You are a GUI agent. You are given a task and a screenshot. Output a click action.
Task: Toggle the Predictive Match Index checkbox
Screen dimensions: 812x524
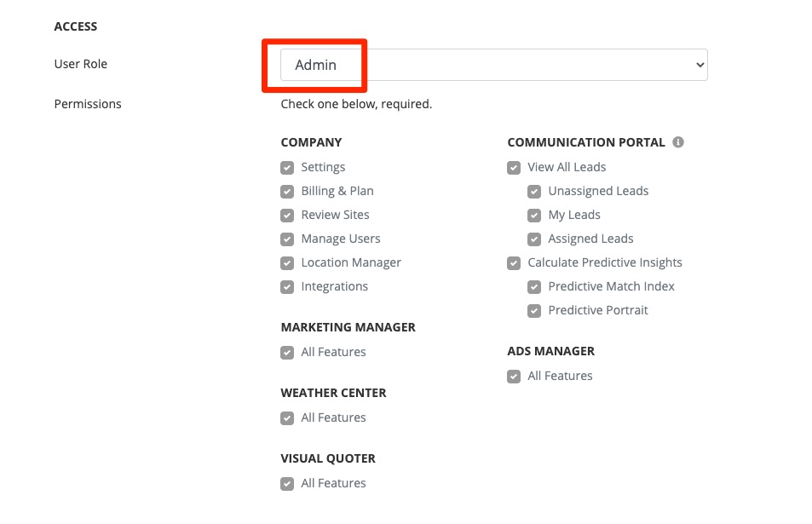[x=534, y=287]
